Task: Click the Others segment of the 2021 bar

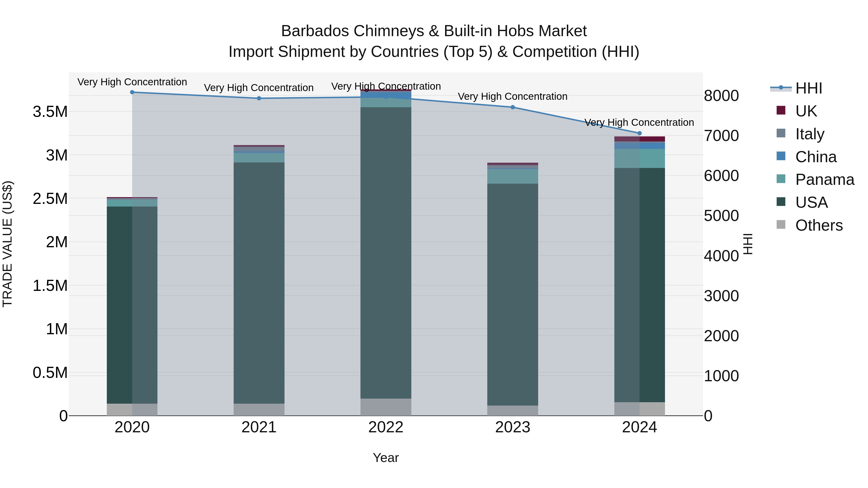Action: [x=259, y=409]
